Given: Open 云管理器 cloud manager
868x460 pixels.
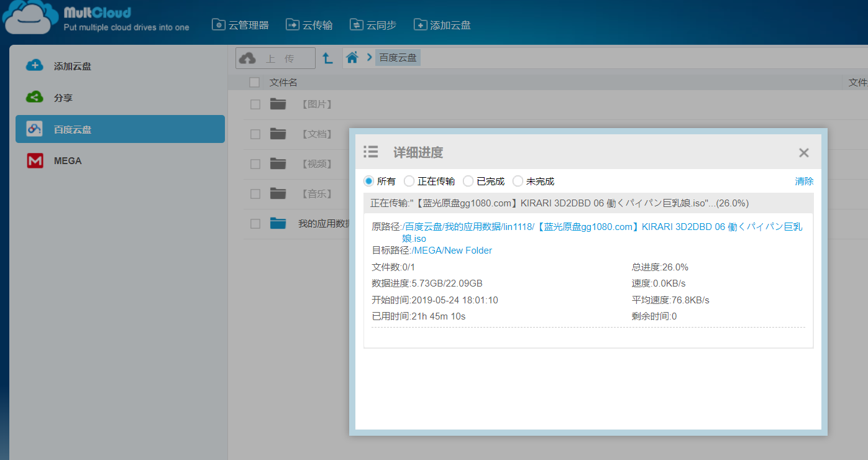Looking at the screenshot, I should click(240, 25).
